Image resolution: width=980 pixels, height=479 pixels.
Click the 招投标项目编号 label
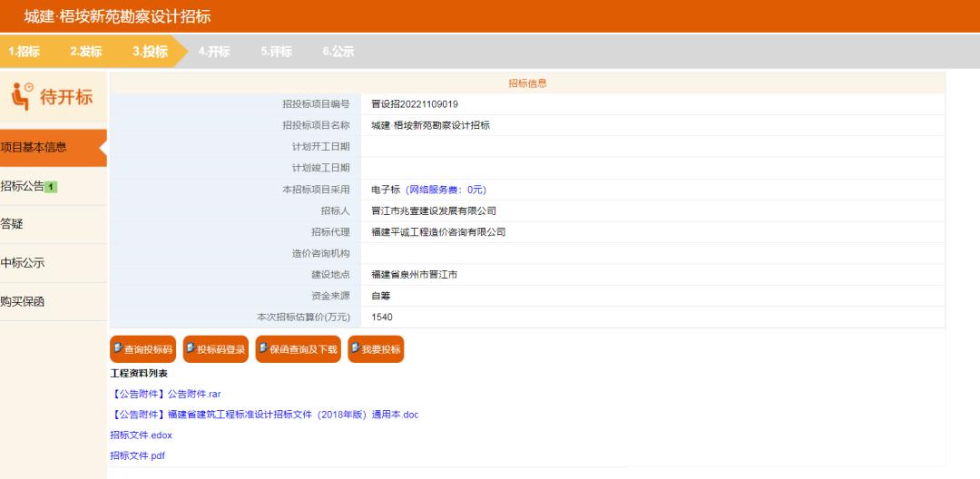point(317,104)
